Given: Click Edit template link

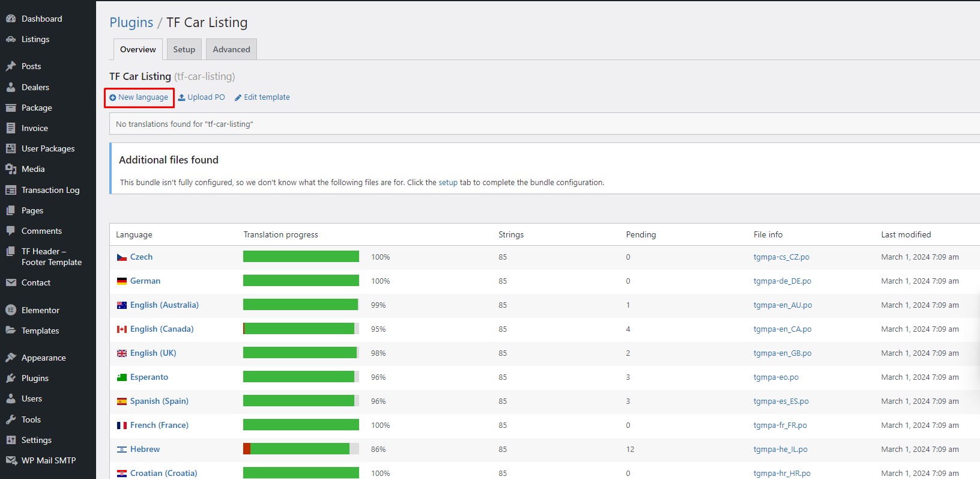Looking at the screenshot, I should [262, 97].
